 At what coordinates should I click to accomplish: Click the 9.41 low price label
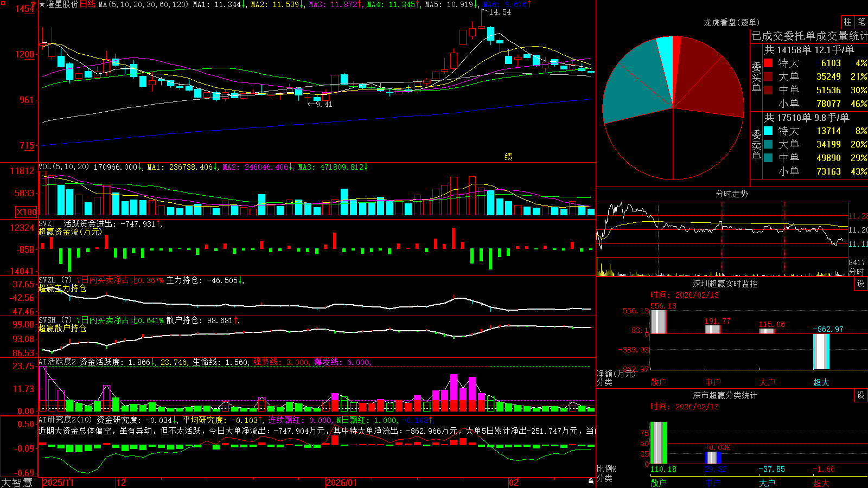pos(323,104)
